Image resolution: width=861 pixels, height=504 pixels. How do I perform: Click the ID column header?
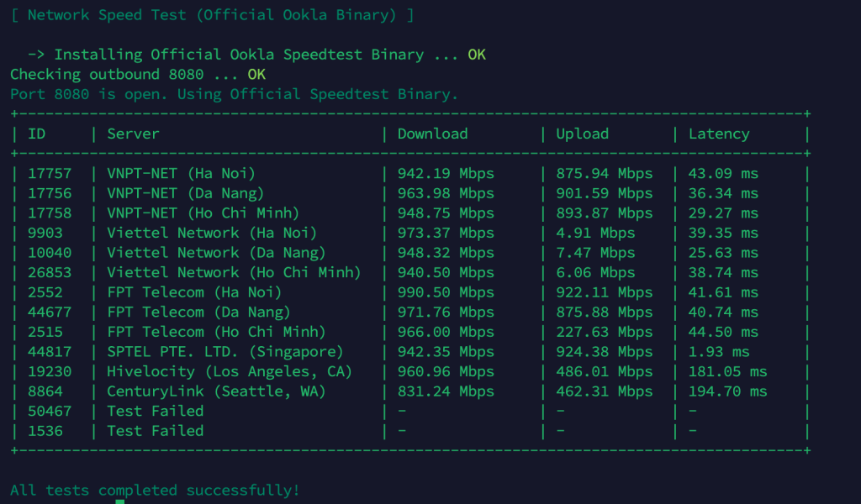pyautogui.click(x=37, y=134)
